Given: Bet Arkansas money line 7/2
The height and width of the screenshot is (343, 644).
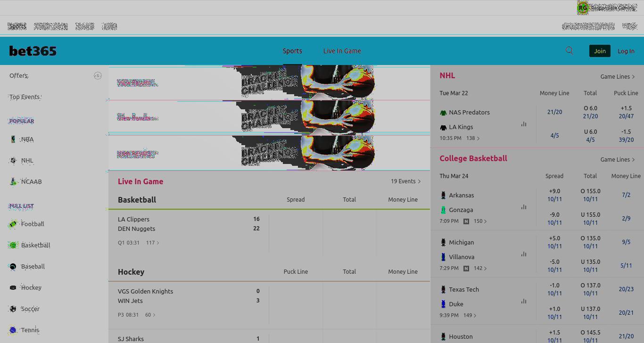Looking at the screenshot, I should (626, 195).
